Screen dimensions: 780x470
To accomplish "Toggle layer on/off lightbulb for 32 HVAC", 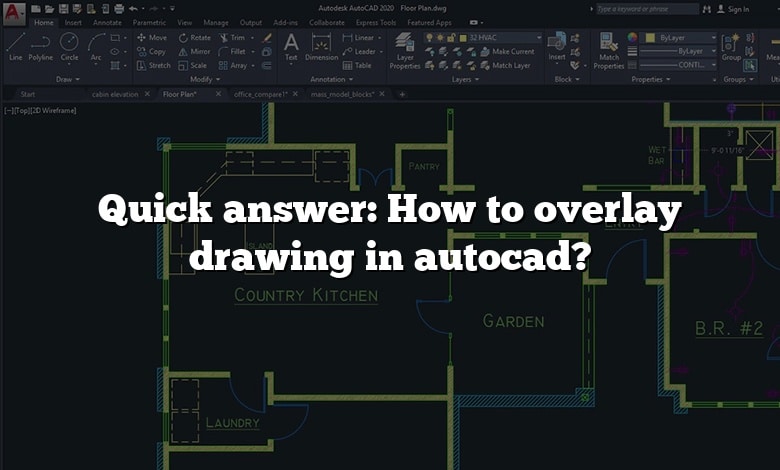I will [x=429, y=38].
